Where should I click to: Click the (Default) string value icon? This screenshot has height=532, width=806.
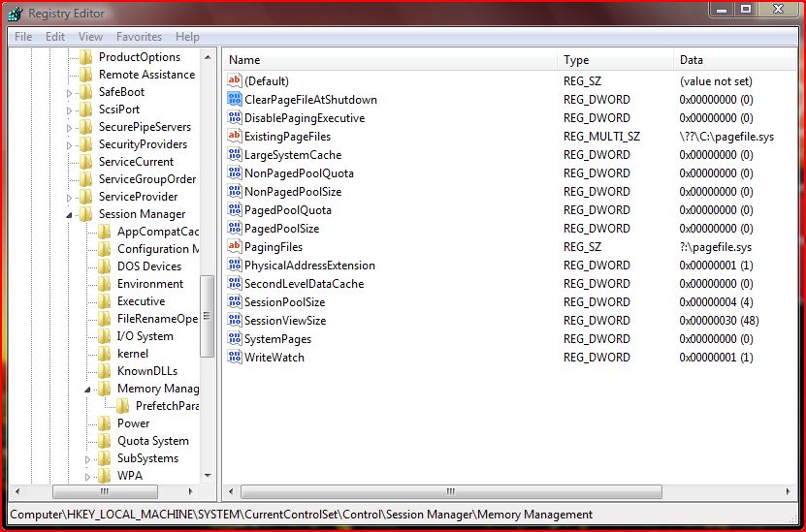[x=234, y=81]
